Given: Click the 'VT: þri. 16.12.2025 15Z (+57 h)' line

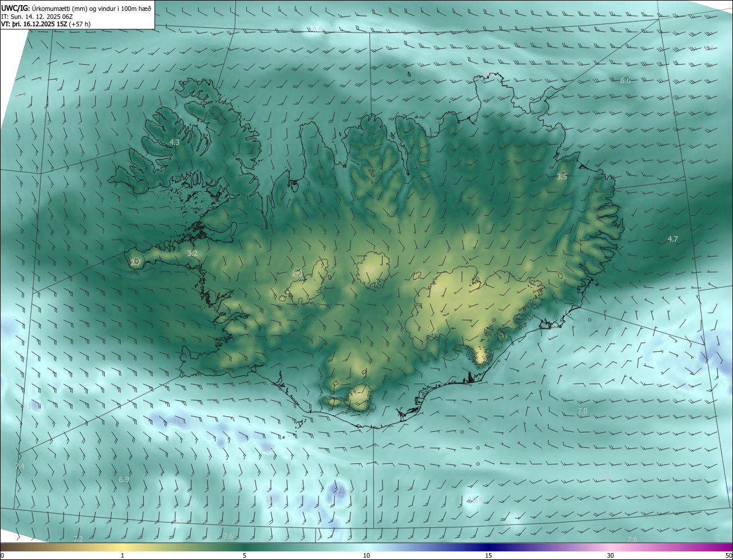Looking at the screenshot, I should [x=46, y=24].
